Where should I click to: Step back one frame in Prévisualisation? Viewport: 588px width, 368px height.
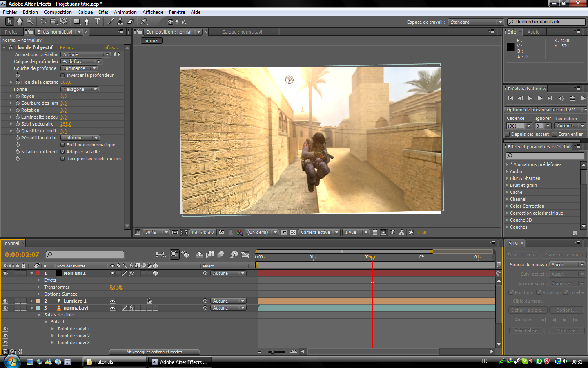(520, 98)
